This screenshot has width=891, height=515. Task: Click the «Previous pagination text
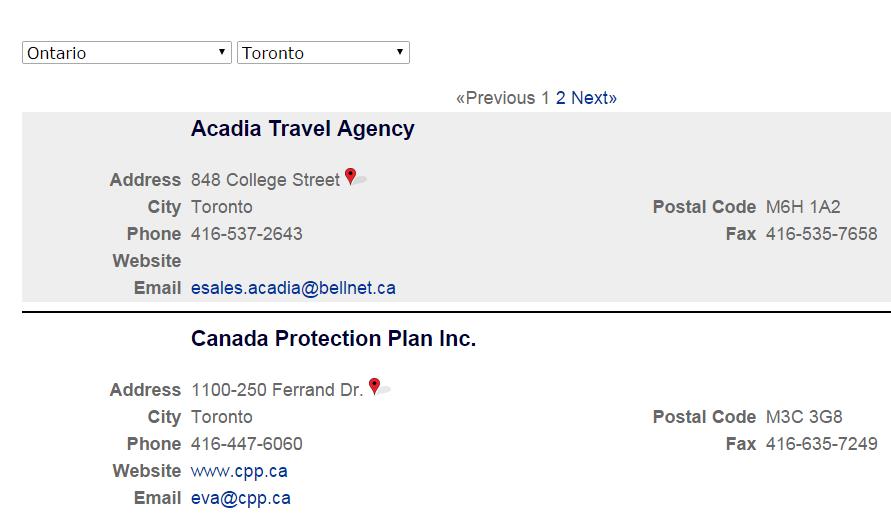tap(495, 98)
